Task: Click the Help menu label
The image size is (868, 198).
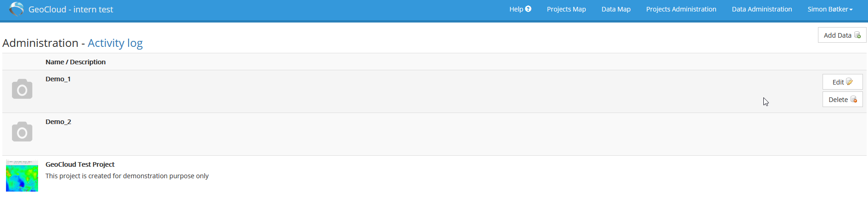Action: (516, 9)
